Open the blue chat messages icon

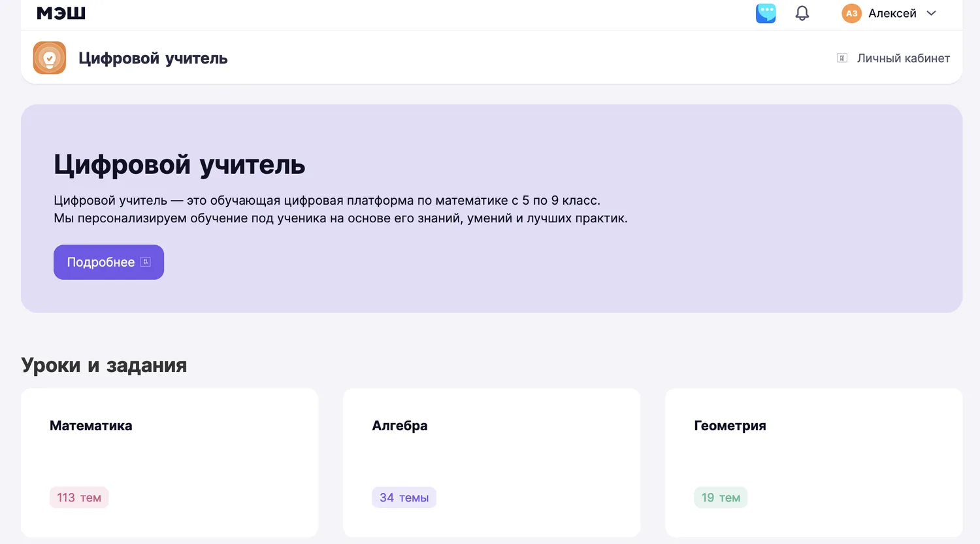pos(766,13)
